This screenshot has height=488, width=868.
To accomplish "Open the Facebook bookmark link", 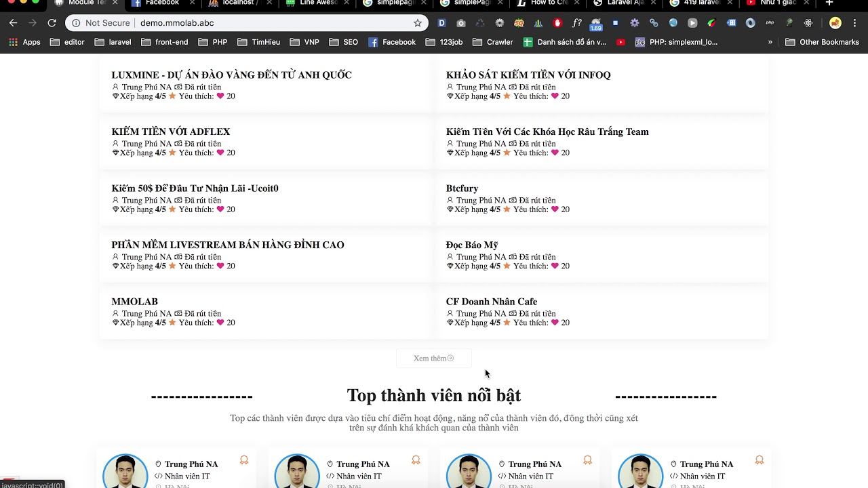I will tap(392, 42).
